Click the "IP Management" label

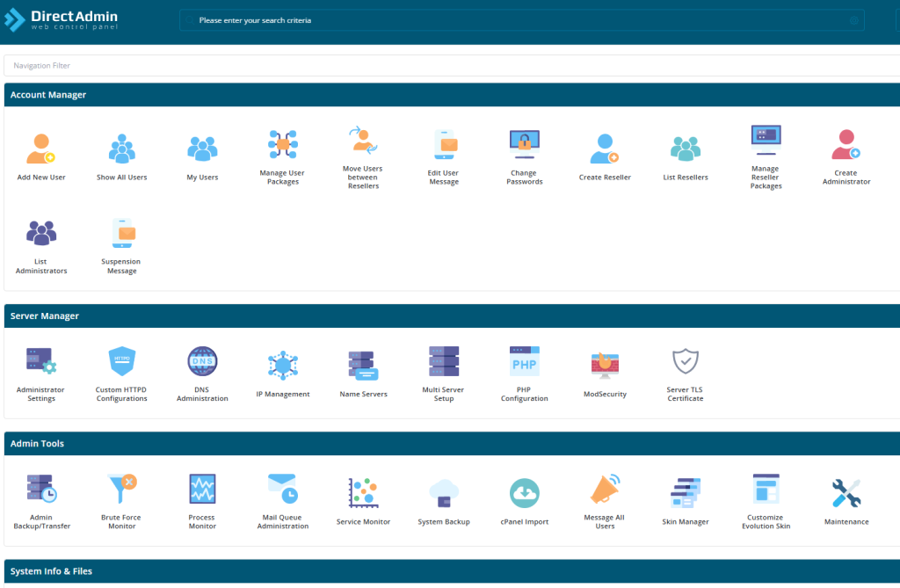[283, 394]
